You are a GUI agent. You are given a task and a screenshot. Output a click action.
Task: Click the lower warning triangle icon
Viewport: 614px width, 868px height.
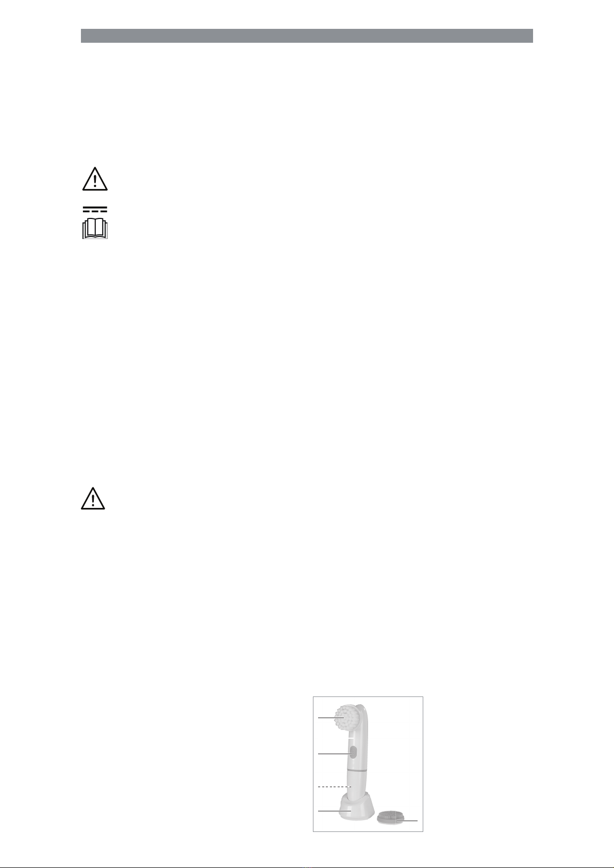pos(93,499)
